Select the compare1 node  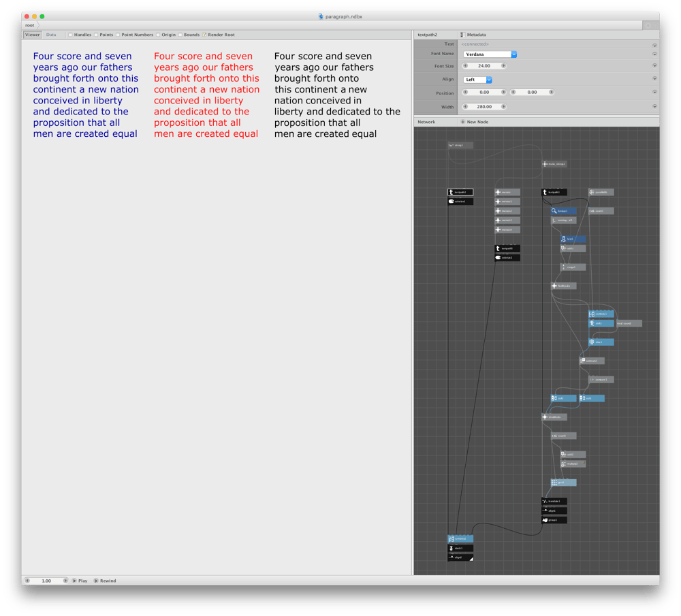click(x=601, y=379)
